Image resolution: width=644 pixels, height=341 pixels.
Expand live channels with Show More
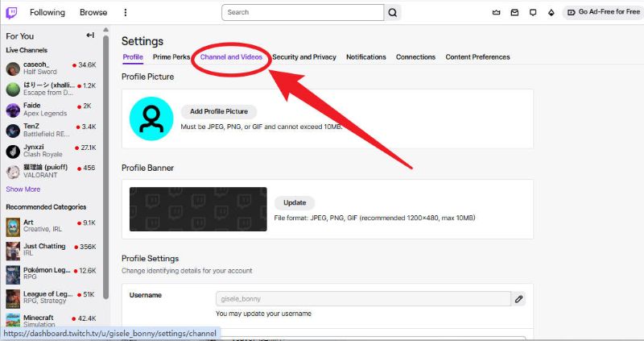click(23, 189)
